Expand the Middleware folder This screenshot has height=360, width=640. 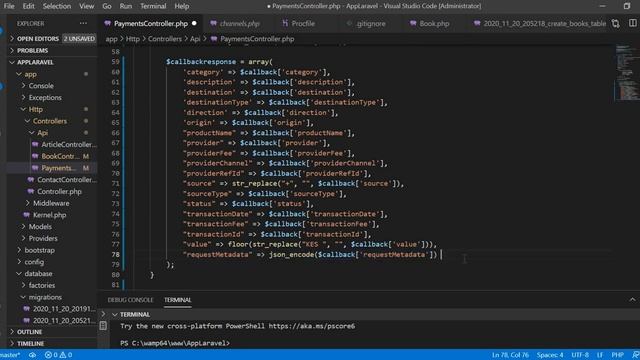[28, 203]
